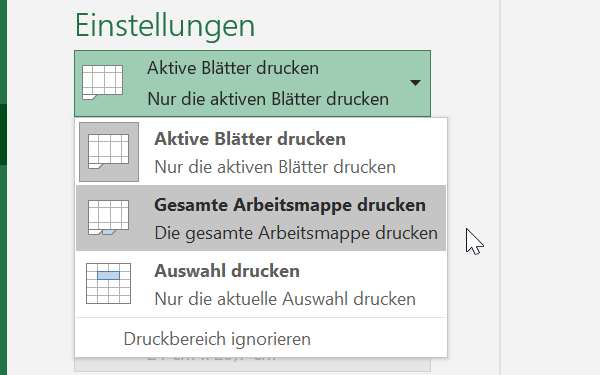Click the Auswahl drucken grid selection icon
600x375 pixels.
coord(108,284)
